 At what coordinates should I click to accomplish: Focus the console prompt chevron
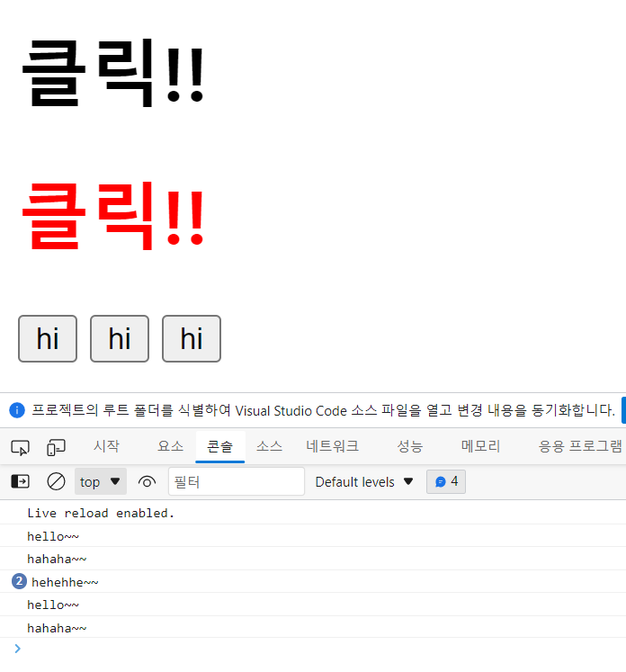click(17, 649)
